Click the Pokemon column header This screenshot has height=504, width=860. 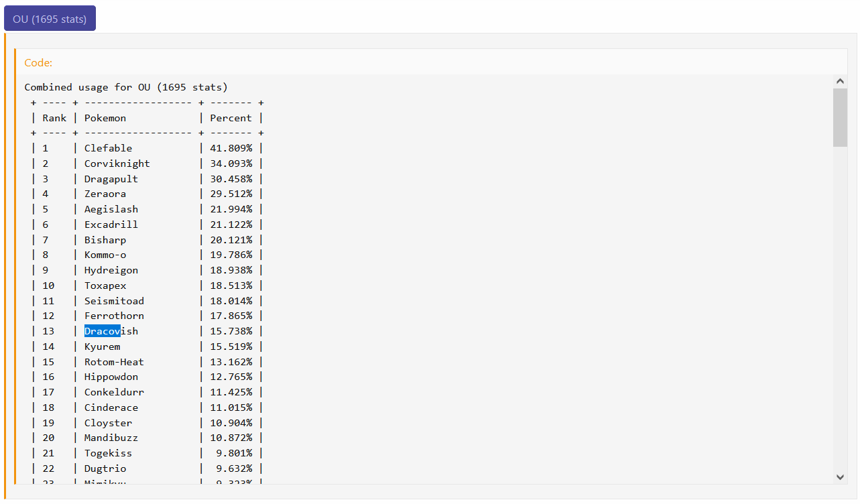coord(105,118)
